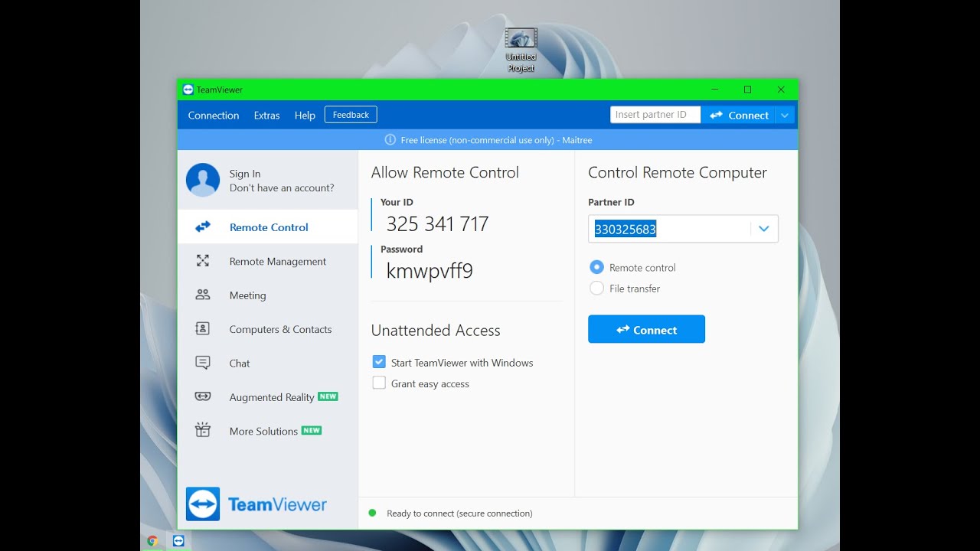Click the Insert partner ID field
Image resolution: width=980 pixels, height=551 pixels.
click(x=655, y=115)
